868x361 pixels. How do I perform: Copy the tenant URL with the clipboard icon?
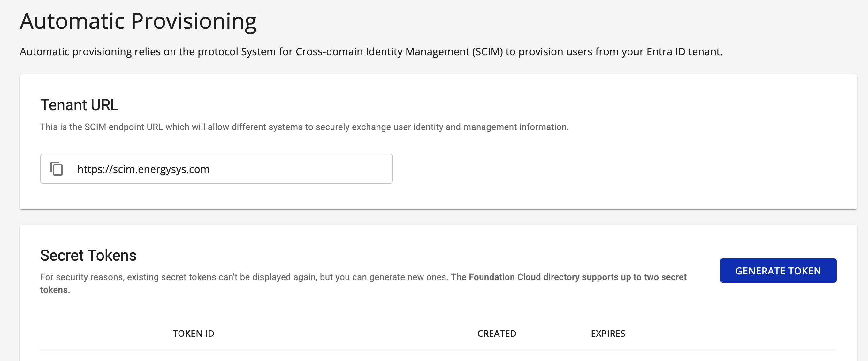coord(57,169)
